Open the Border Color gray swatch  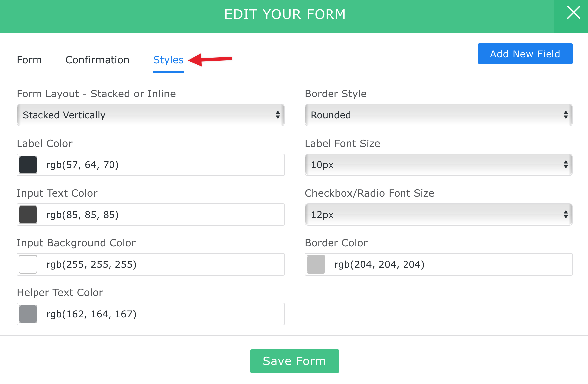(x=316, y=264)
